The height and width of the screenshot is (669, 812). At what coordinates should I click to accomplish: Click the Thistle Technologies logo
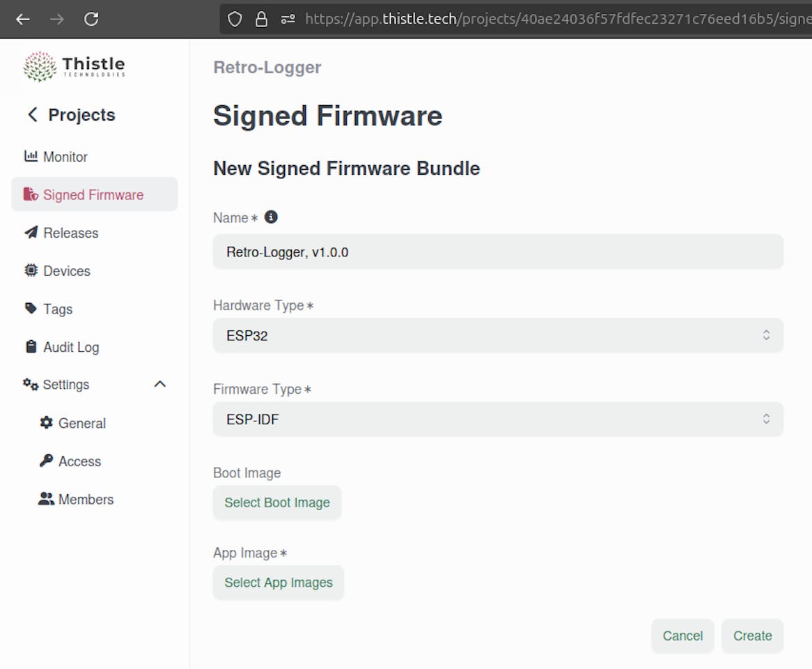click(x=75, y=66)
